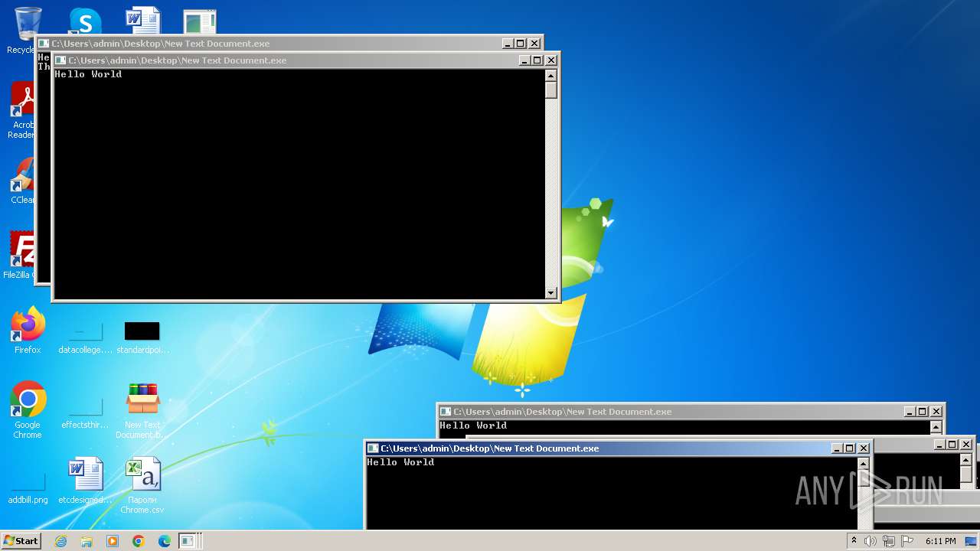Click title bar text of blue-titled active console
The image size is (980, 551).
coord(490,448)
